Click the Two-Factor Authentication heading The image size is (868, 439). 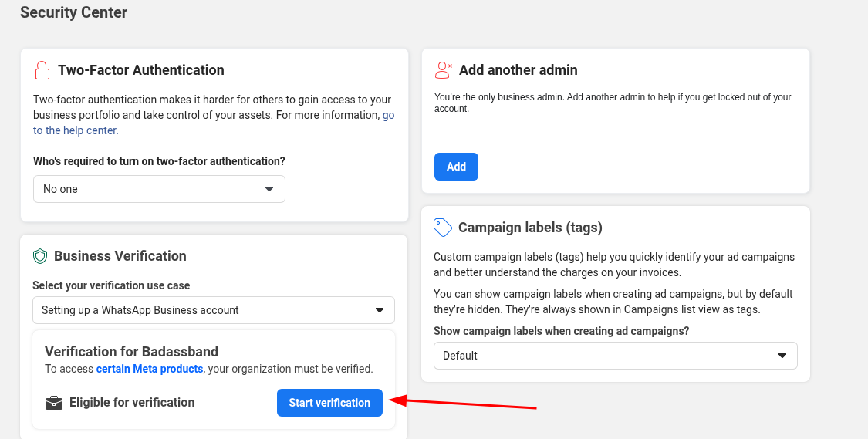pyautogui.click(x=140, y=70)
